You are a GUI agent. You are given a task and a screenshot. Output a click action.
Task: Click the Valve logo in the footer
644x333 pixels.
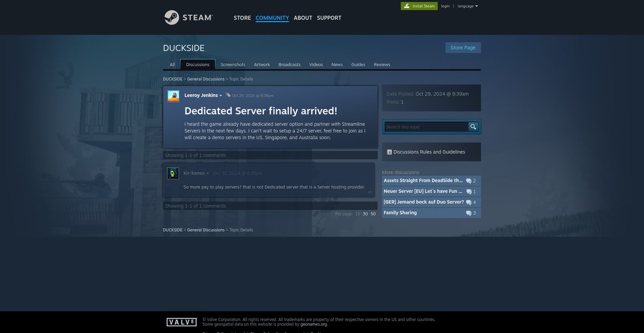click(181, 322)
